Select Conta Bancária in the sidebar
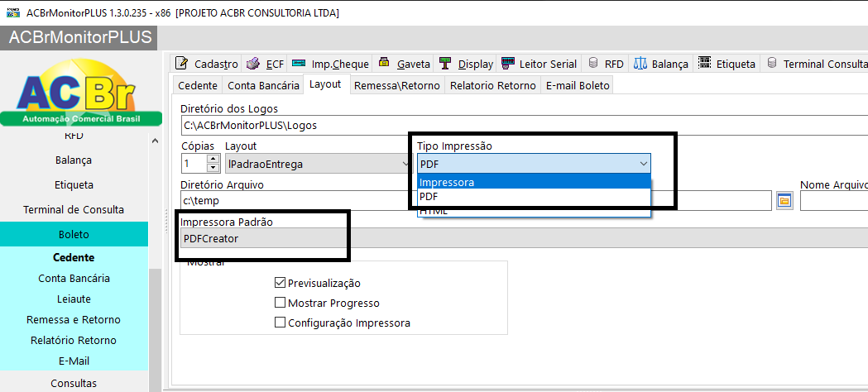 74,278
